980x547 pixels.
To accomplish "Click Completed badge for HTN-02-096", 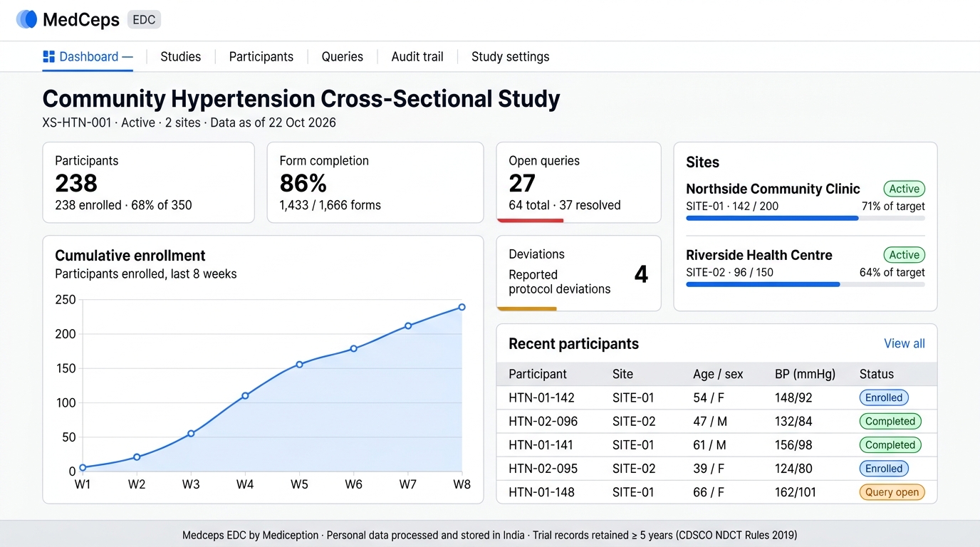I will [890, 421].
